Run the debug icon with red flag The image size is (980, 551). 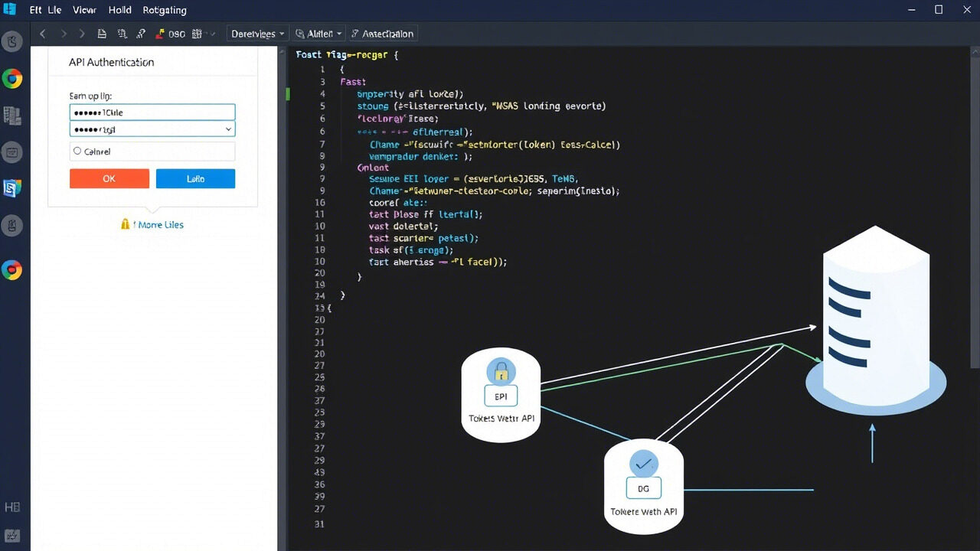(161, 34)
